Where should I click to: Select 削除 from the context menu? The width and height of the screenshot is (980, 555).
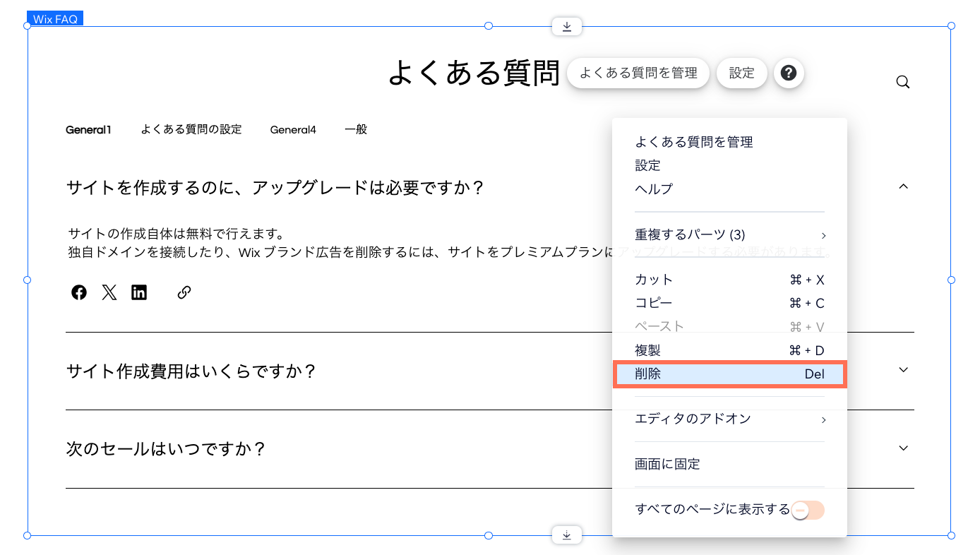(729, 374)
